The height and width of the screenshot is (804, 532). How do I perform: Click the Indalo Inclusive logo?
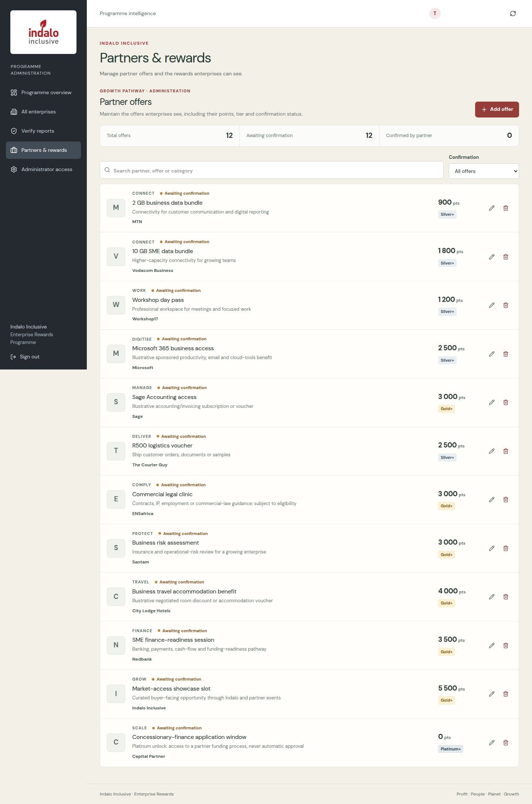pos(43,32)
